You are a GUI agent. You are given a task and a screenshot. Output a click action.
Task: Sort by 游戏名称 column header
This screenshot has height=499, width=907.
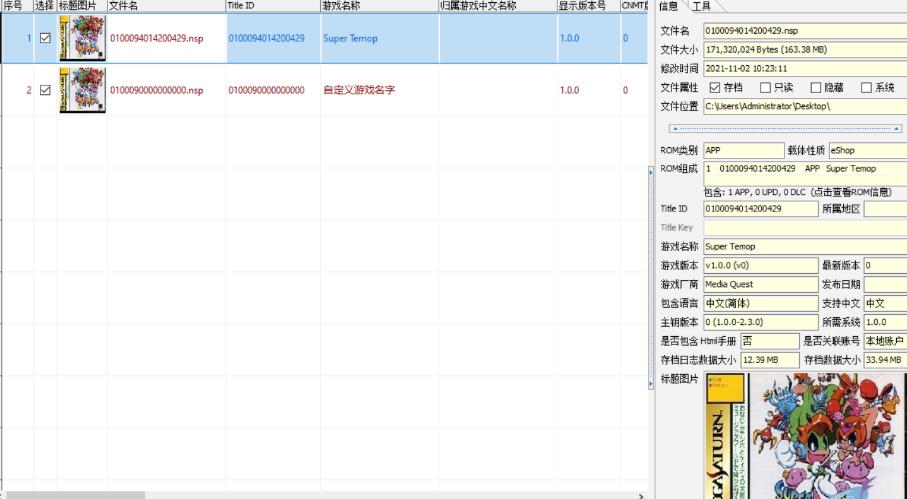click(379, 6)
